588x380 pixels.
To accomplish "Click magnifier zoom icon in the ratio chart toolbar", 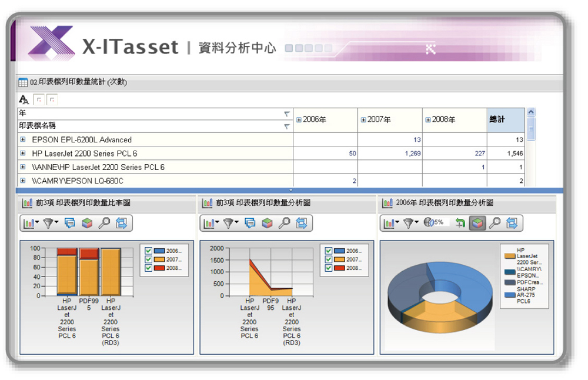I will point(104,223).
